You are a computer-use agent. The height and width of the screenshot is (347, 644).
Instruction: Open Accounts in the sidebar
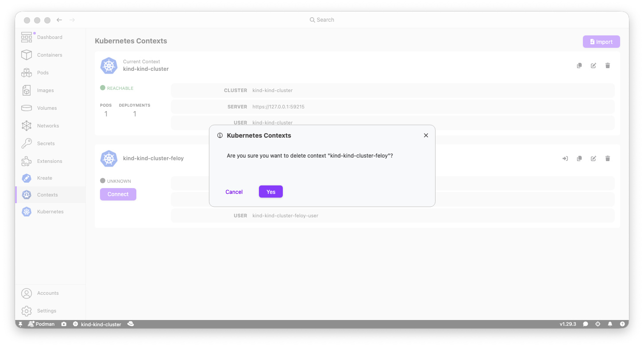pyautogui.click(x=50, y=293)
